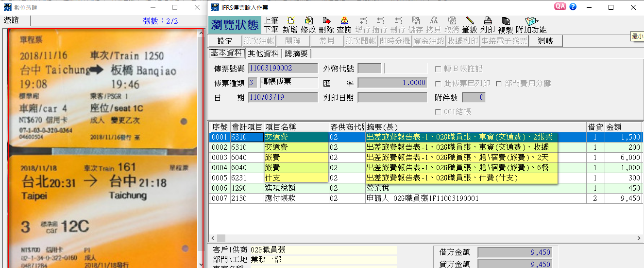Click the 列印 (Print) toolbar icon
The height and width of the screenshot is (268, 644).
click(488, 25)
